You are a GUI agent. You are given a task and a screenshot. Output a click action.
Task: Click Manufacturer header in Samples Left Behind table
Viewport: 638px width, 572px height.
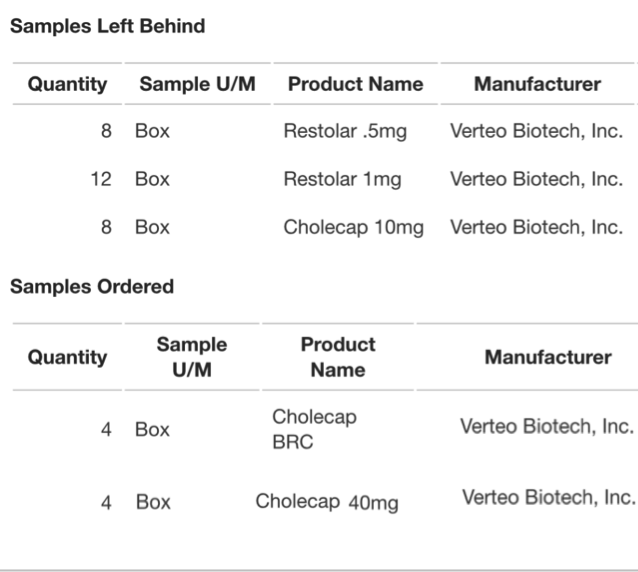coord(537,85)
